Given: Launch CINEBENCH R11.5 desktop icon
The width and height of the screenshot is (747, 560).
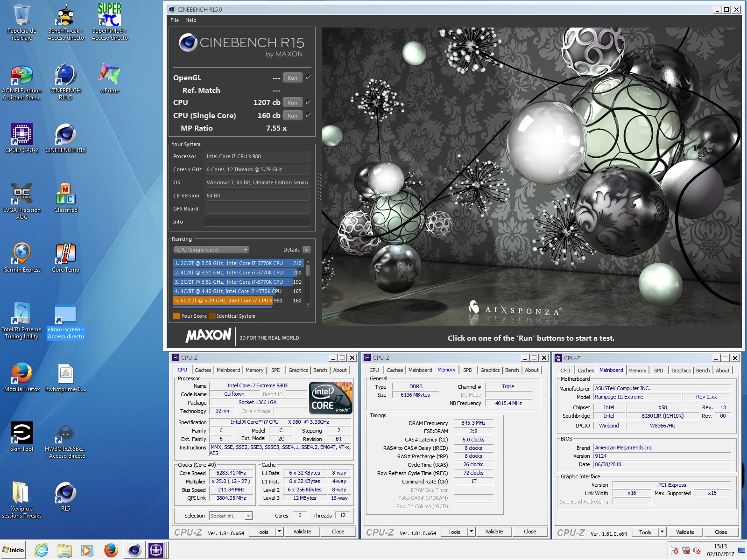Looking at the screenshot, I should [65, 82].
